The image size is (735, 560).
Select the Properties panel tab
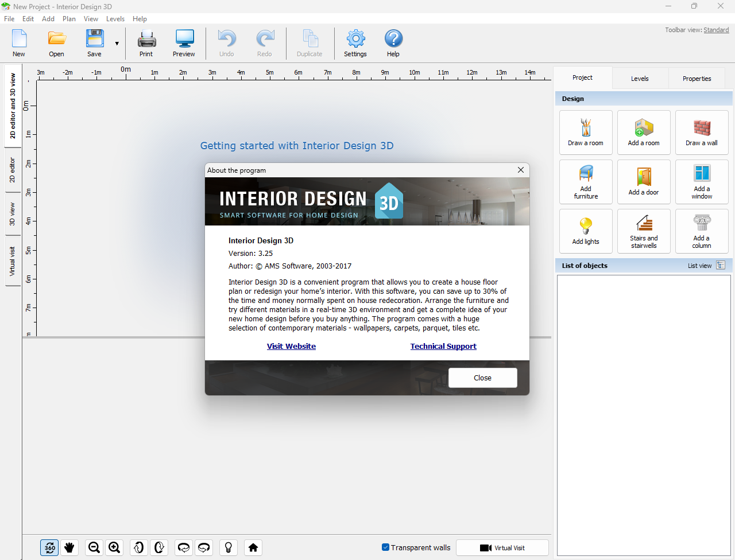click(x=697, y=79)
